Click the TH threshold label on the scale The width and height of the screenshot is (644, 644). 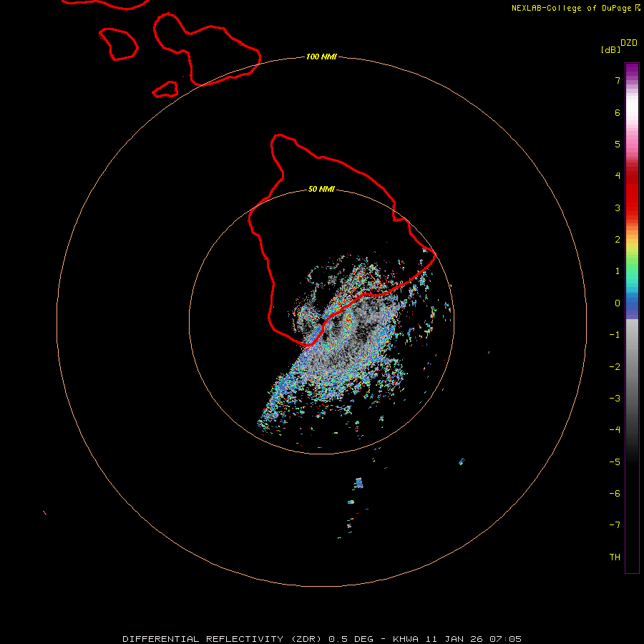pos(615,557)
